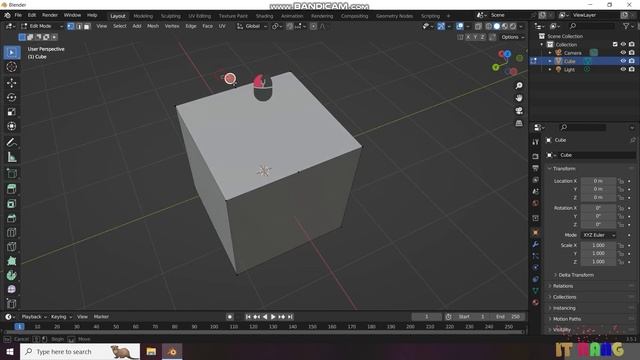
Task: Toggle camera view icon
Action: coord(519,111)
